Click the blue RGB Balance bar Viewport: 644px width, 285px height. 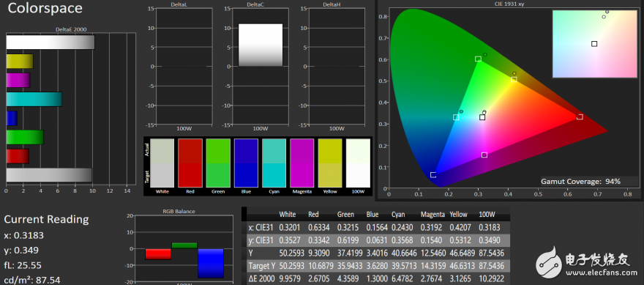[211, 264]
